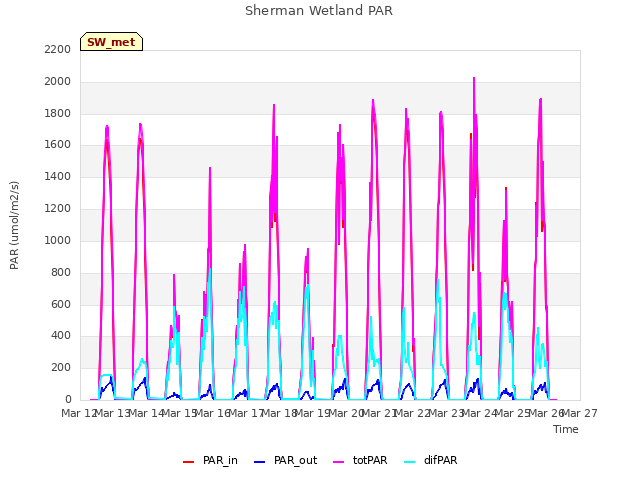
Task: Click the y-axis label PAR (umol/m2/s)
Action: pyautogui.click(x=14, y=225)
